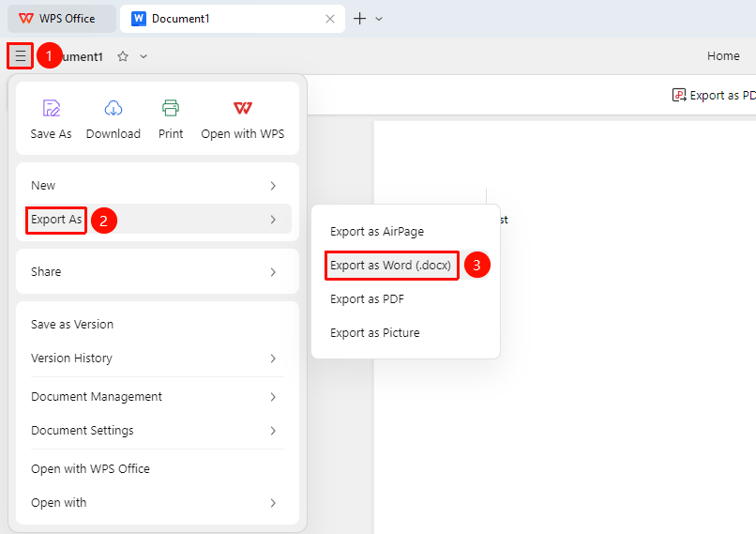Open the Open with submenu
Viewport: 756px width, 534px height.
coord(158,503)
